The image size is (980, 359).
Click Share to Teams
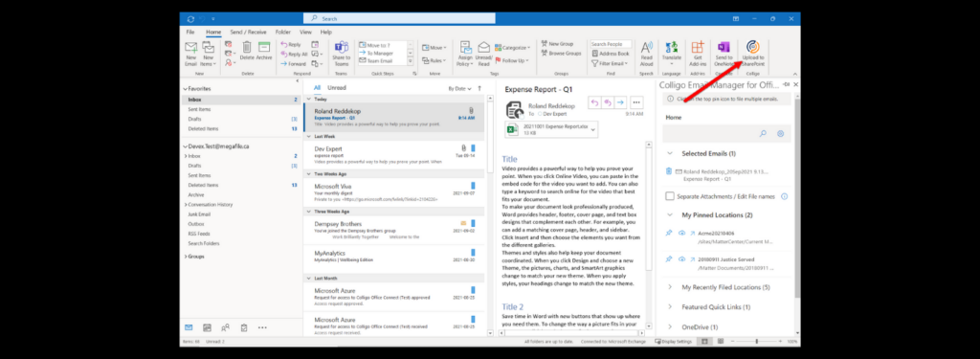pyautogui.click(x=342, y=54)
